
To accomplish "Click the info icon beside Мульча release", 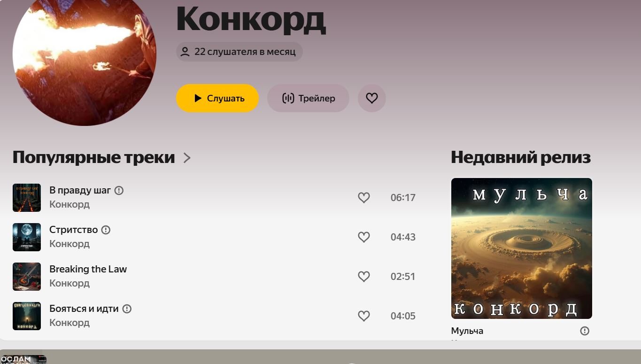I will 585,331.
